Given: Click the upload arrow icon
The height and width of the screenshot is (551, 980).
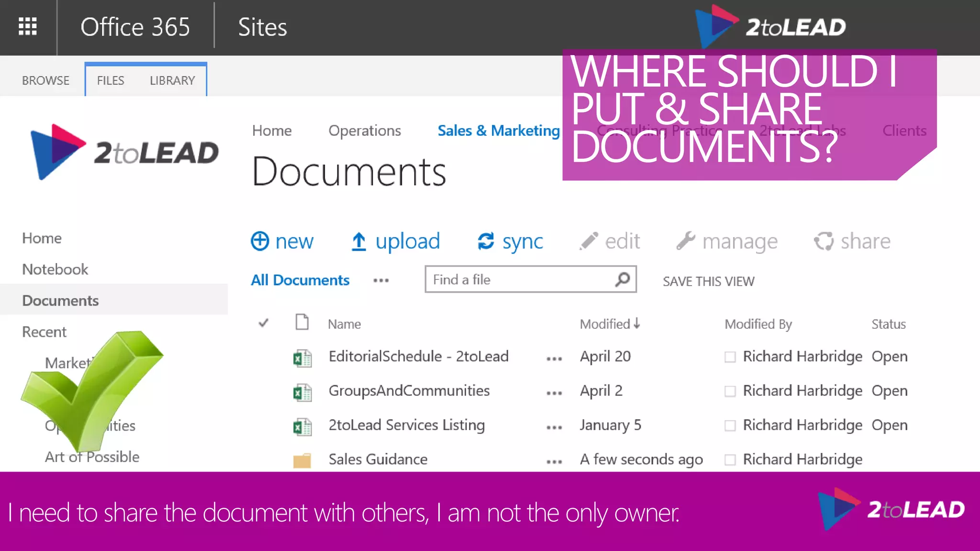Looking at the screenshot, I should click(x=358, y=242).
